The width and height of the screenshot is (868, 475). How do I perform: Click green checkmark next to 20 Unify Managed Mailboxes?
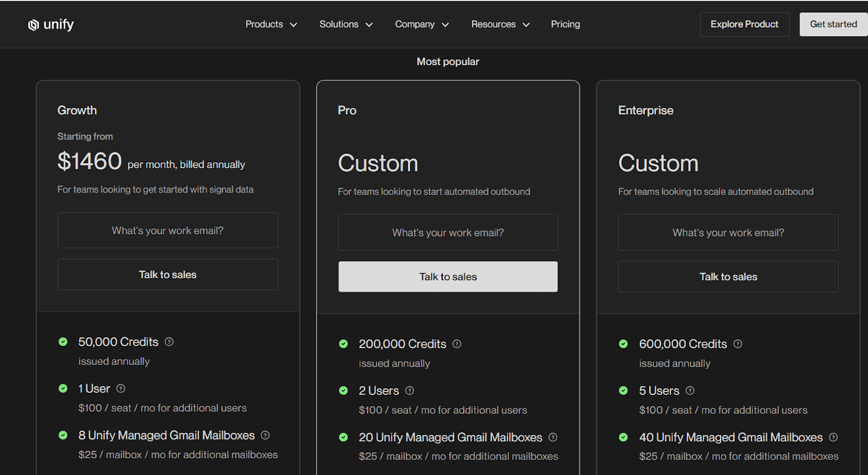343,437
